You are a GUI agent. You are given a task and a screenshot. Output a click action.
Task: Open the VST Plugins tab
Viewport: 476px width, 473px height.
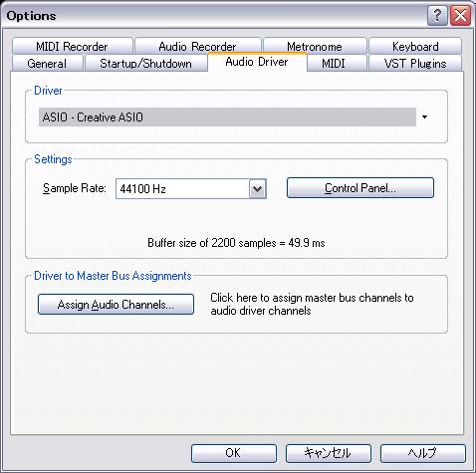[x=415, y=63]
